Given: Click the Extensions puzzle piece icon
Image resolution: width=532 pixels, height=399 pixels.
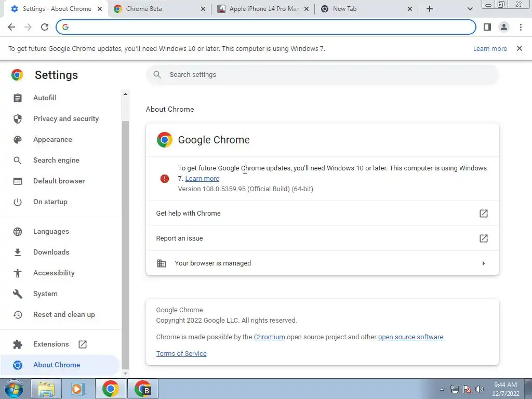Looking at the screenshot, I should [x=18, y=344].
